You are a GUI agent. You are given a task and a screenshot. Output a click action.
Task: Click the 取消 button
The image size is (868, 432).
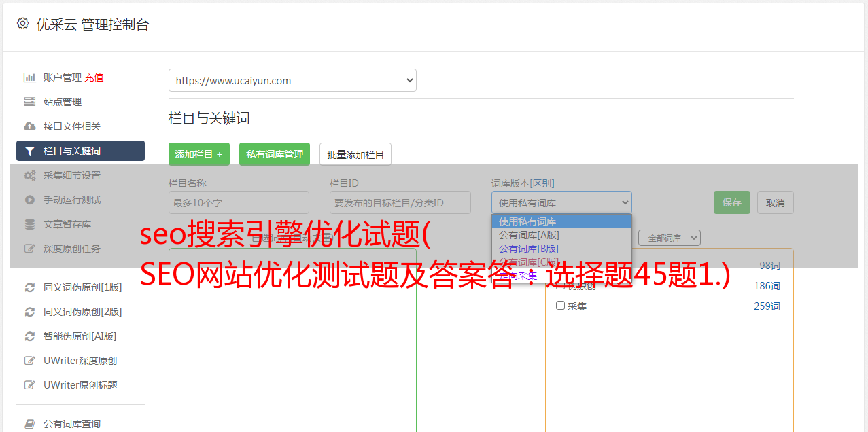(776, 202)
